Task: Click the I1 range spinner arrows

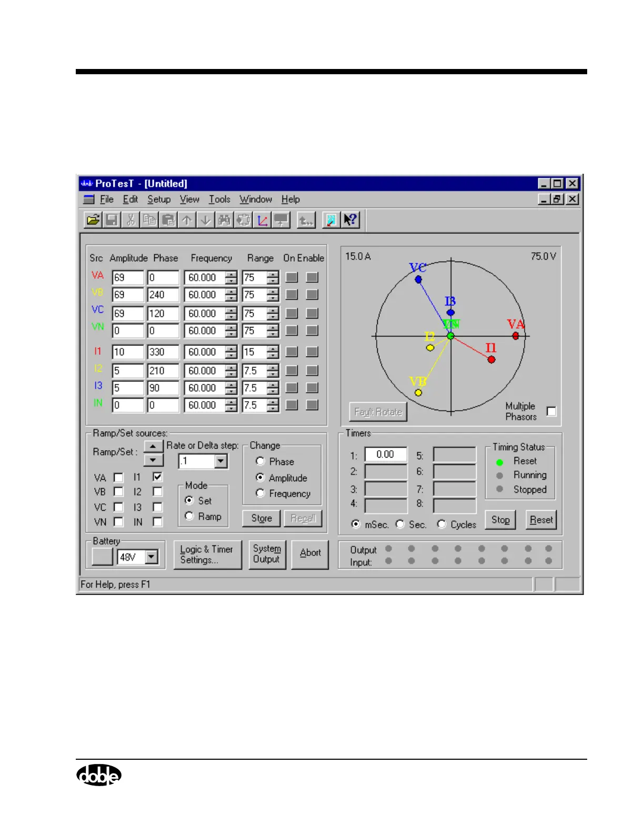Action: click(273, 352)
